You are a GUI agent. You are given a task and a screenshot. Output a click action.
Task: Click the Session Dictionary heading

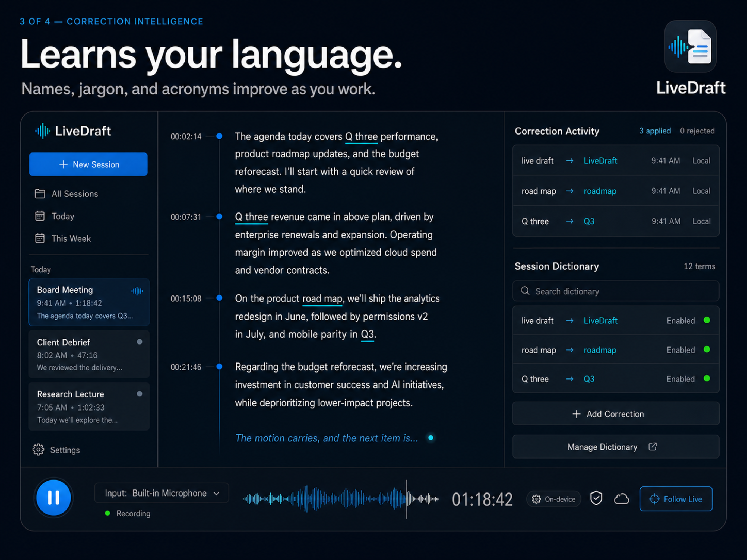pos(556,266)
